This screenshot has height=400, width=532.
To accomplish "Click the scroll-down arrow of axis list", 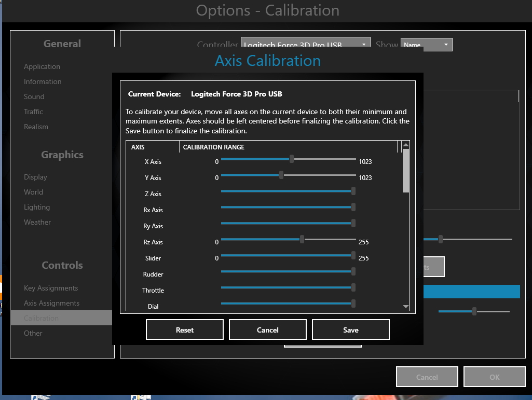I will pyautogui.click(x=405, y=307).
